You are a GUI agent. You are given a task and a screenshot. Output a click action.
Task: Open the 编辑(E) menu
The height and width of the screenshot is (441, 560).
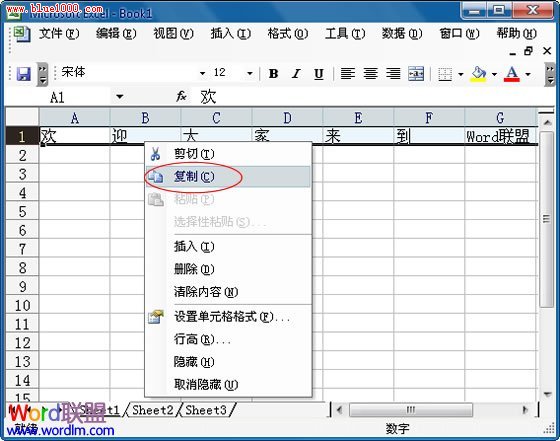[x=116, y=34]
